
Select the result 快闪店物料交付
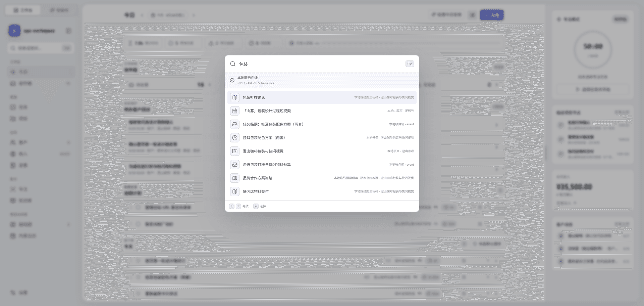pos(322,191)
